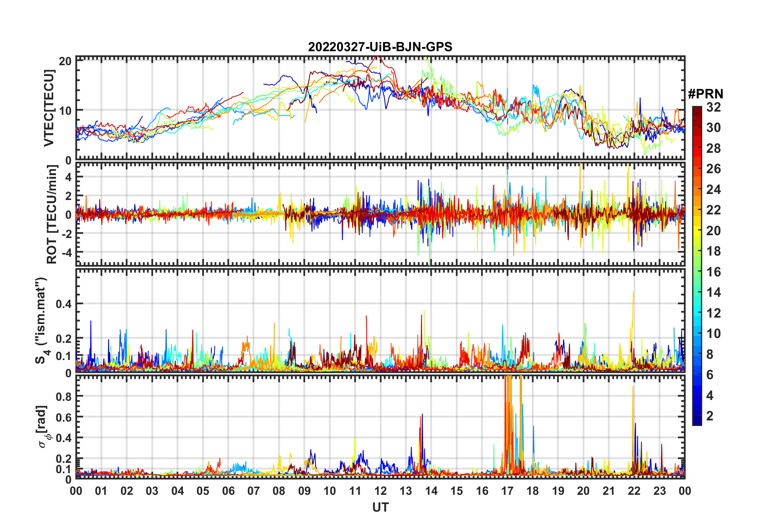Select UT axis tick 19

(x=558, y=491)
